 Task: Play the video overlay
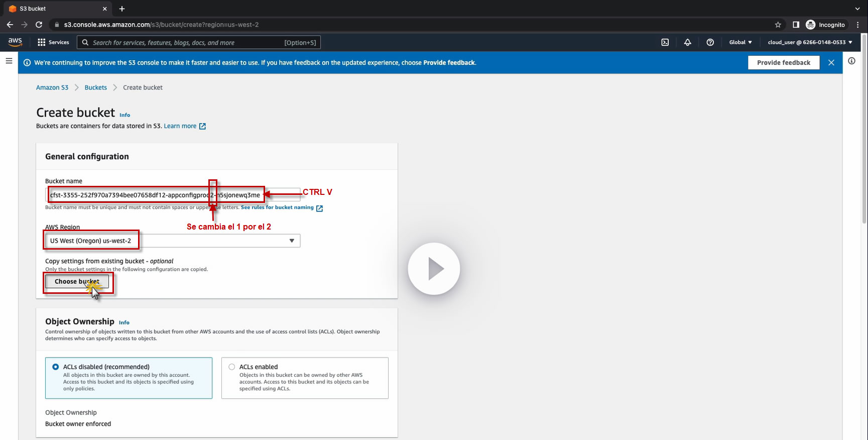click(x=434, y=269)
